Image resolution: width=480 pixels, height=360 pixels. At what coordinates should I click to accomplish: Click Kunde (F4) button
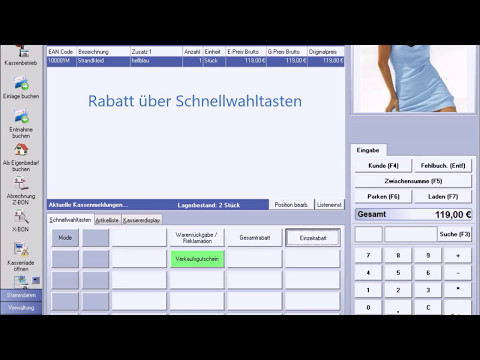tap(383, 166)
